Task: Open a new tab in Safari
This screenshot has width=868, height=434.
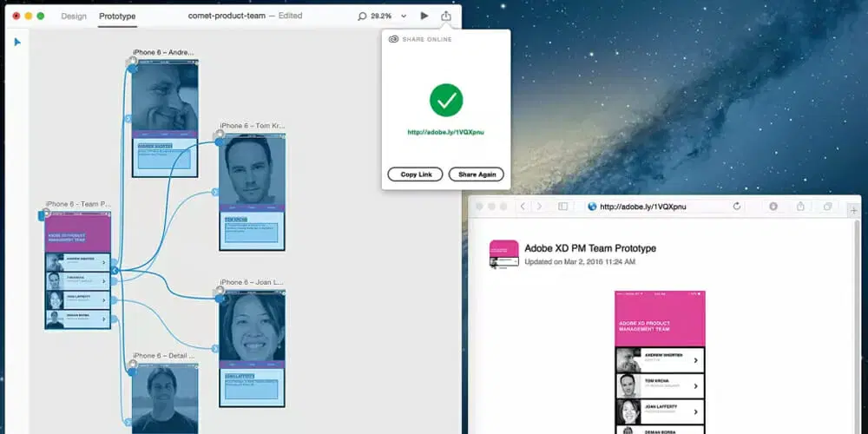Action: [x=853, y=210]
